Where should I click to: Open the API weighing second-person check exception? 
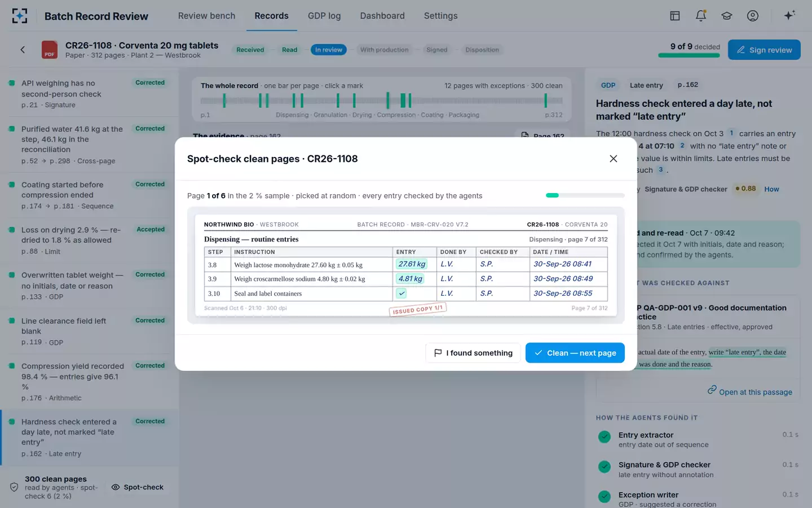pos(90,94)
